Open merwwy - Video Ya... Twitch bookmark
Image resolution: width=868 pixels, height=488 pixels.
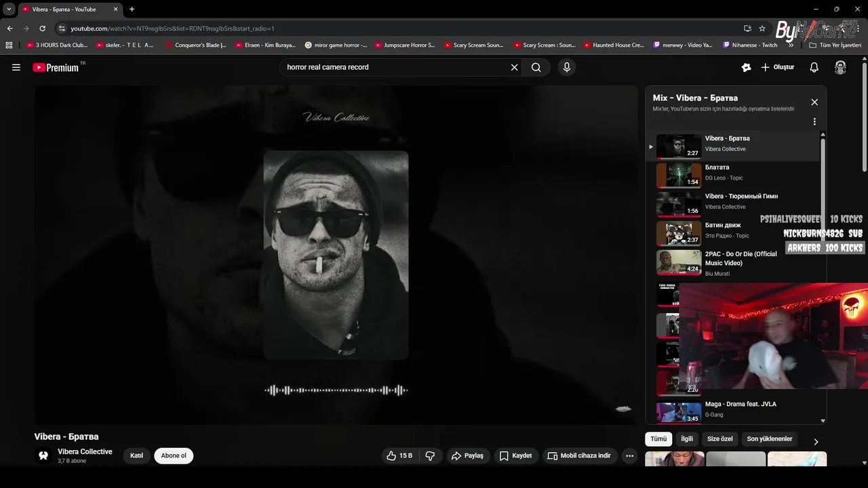click(683, 45)
